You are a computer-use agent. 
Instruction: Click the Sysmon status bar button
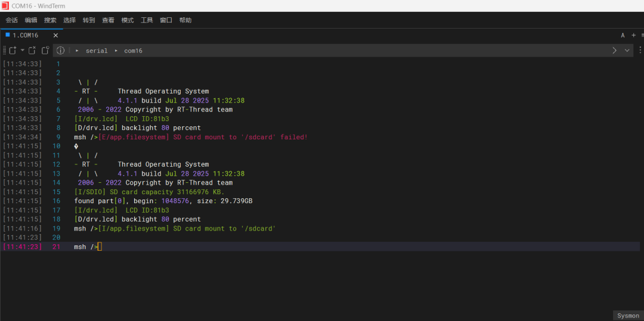point(628,316)
